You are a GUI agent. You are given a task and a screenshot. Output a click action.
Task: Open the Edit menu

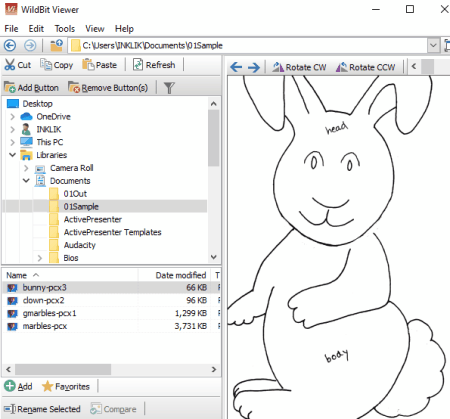tap(36, 29)
